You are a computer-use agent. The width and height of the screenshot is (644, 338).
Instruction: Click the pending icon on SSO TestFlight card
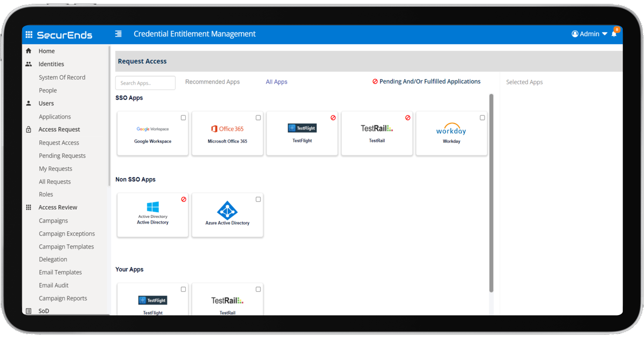pyautogui.click(x=333, y=118)
